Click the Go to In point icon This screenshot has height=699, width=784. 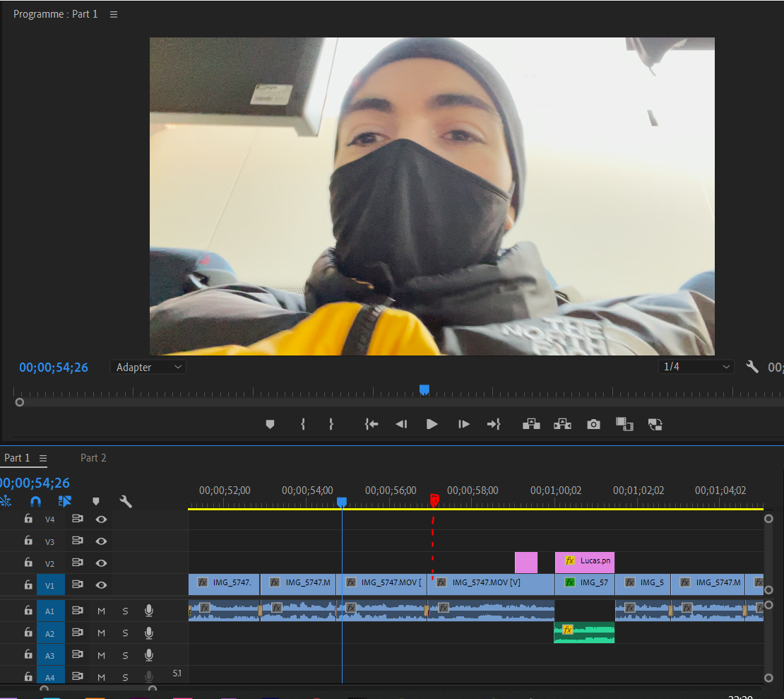371,424
